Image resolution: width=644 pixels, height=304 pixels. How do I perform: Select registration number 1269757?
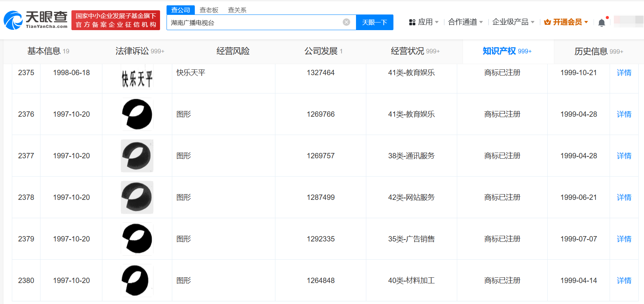click(320, 156)
